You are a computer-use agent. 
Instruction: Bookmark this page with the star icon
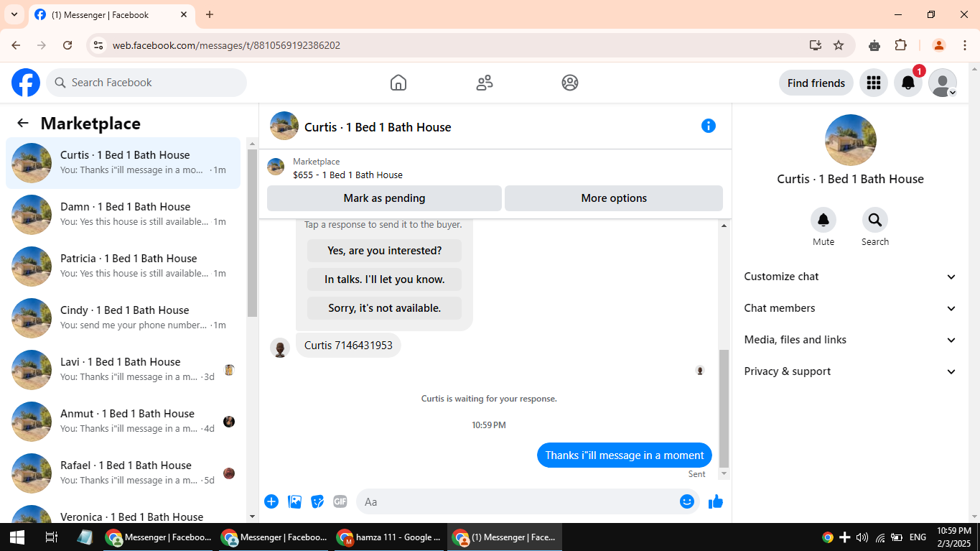(839, 45)
